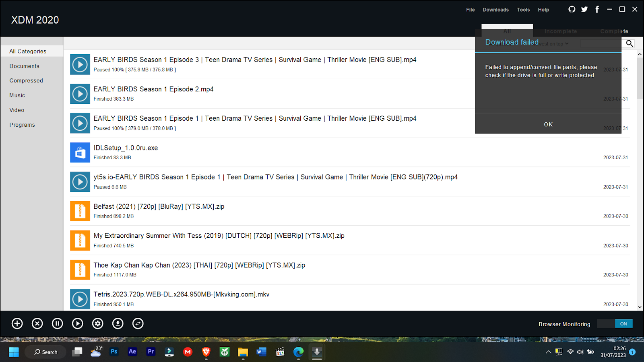Open Photoshop from the taskbar
644x362 pixels.
click(x=114, y=352)
